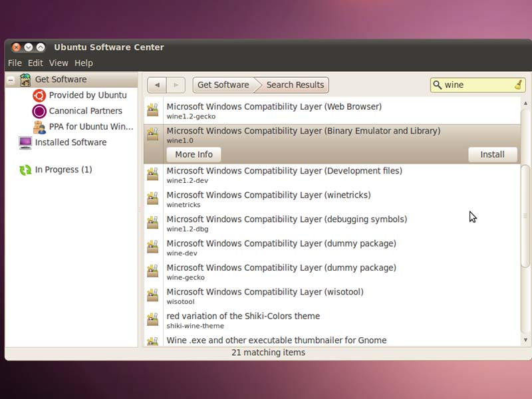
Task: Go back with the left arrow button
Action: tap(157, 85)
